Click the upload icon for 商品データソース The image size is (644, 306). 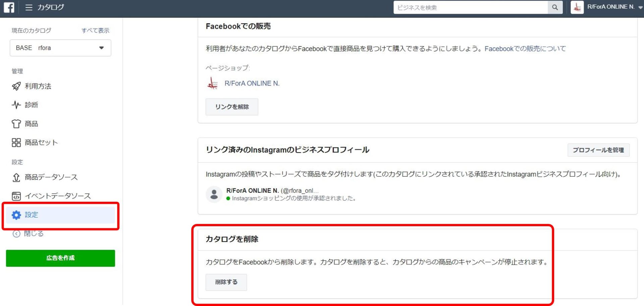tap(16, 177)
